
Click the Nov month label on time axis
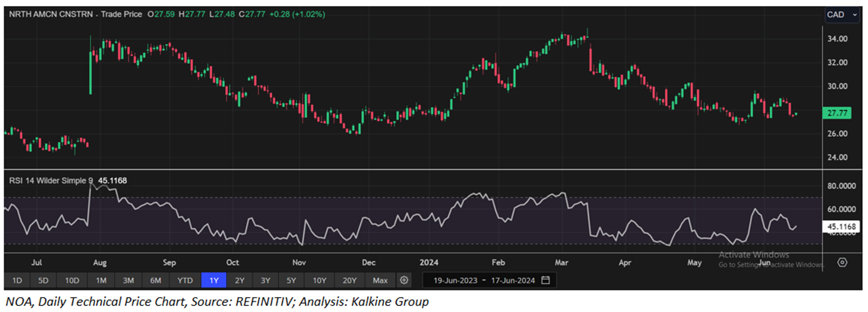[x=299, y=262]
